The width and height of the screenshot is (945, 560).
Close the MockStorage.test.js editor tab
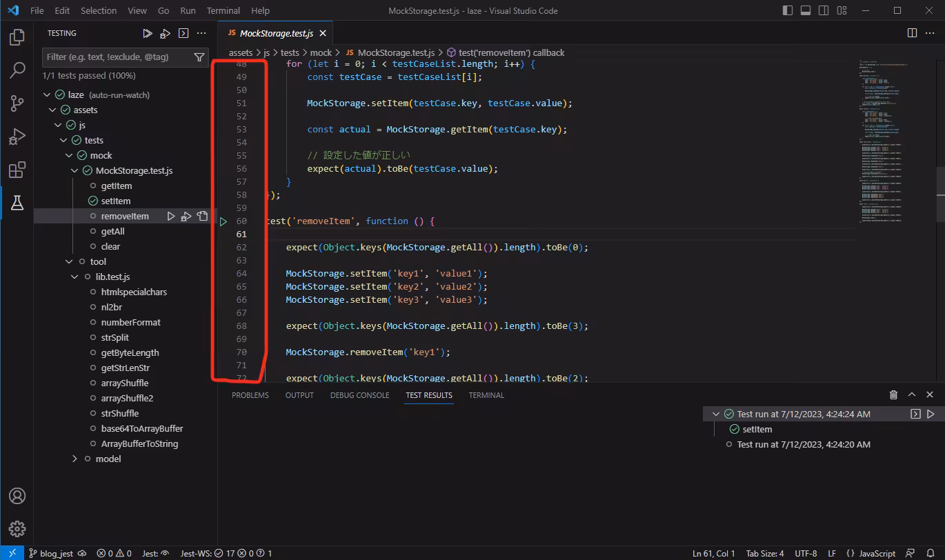(323, 33)
